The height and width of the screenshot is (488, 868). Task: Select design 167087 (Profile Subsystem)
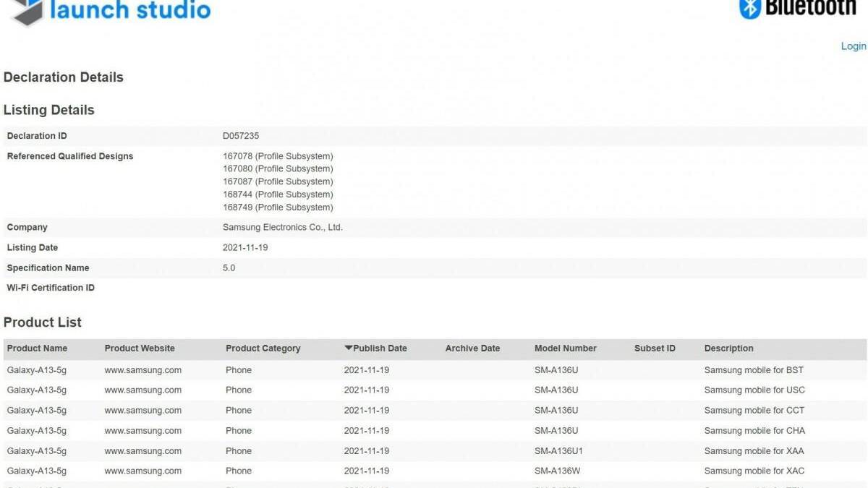(x=278, y=181)
